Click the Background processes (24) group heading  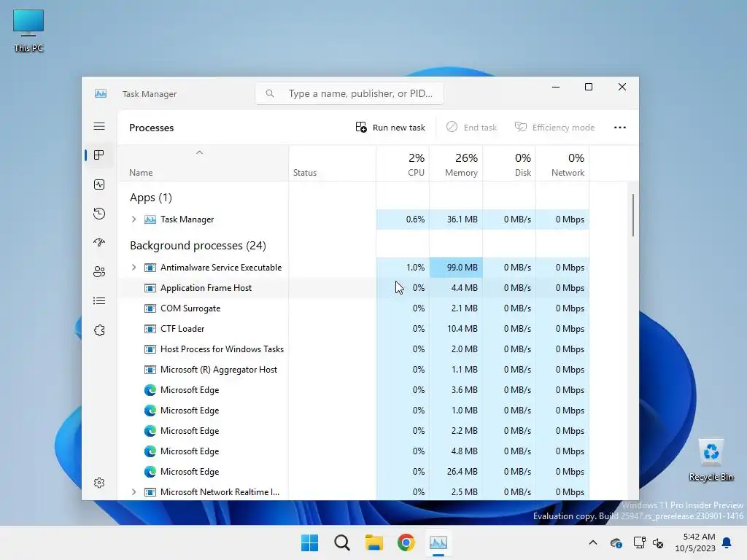198,245
